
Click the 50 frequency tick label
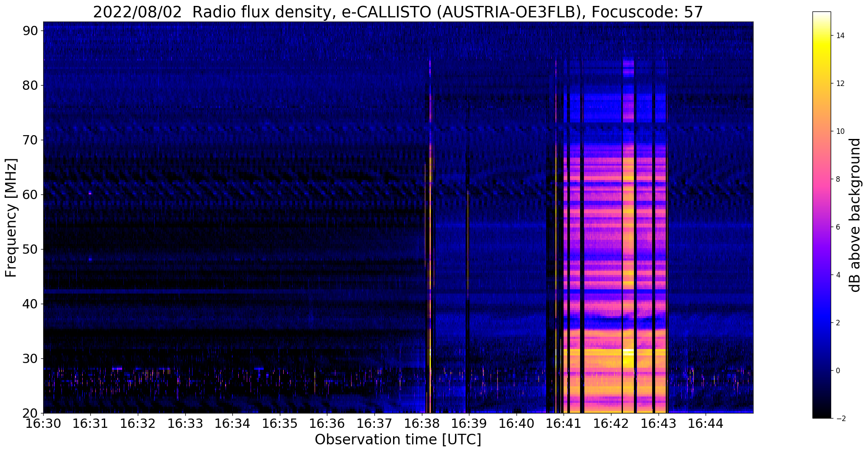point(31,250)
